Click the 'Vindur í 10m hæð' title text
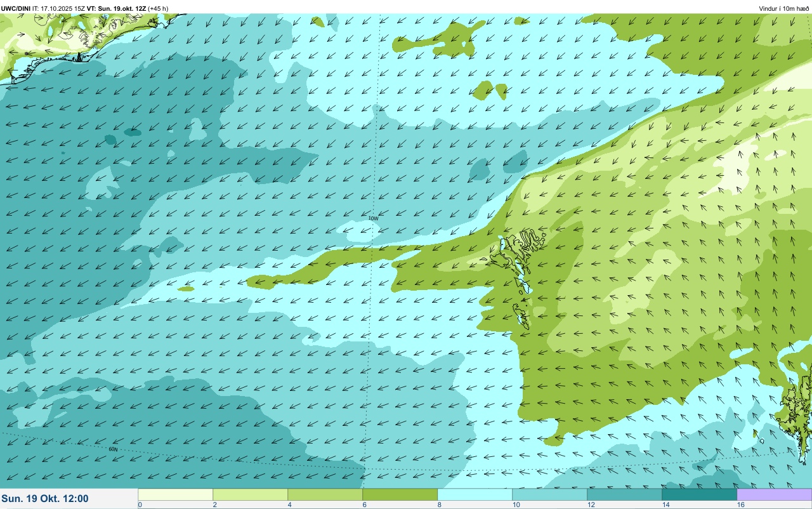Viewport: 812px width, 509px height. point(783,8)
